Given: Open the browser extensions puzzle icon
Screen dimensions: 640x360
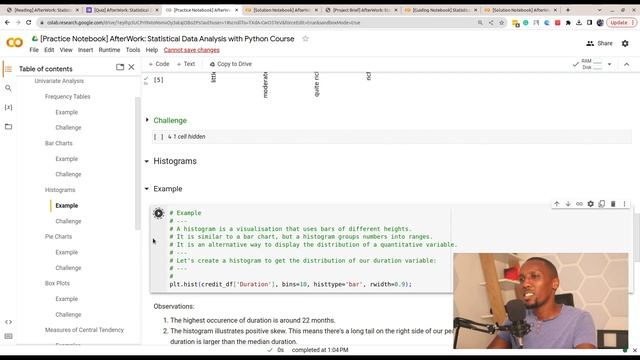Looking at the screenshot, I should (x=568, y=23).
